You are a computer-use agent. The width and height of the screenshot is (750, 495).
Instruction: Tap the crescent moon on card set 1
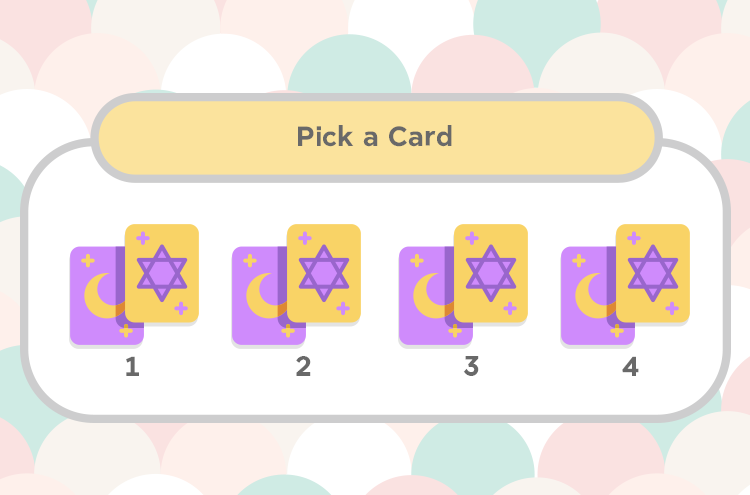point(101,297)
